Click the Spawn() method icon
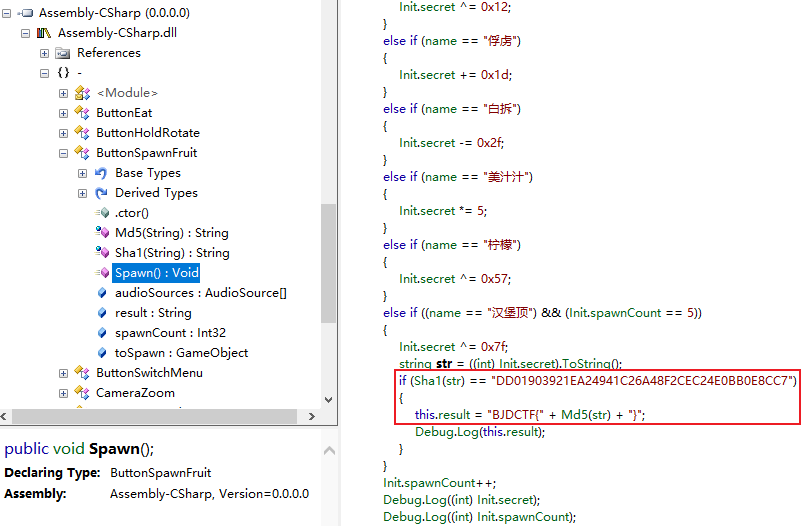The height and width of the screenshot is (526, 806). tap(102, 273)
